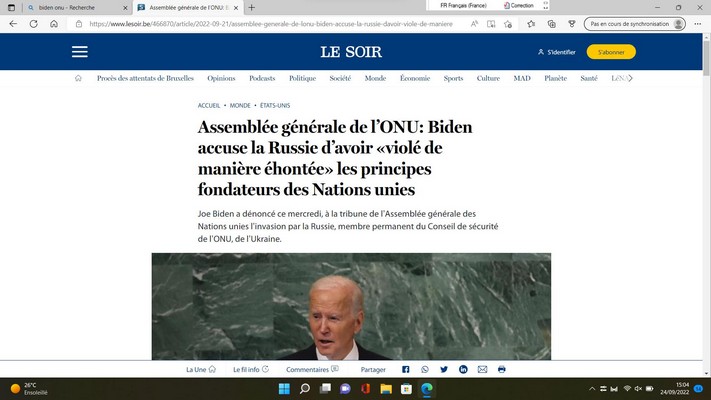Open Commentaires in the bottom bar
Image resolution: width=711 pixels, height=400 pixels.
(312, 370)
